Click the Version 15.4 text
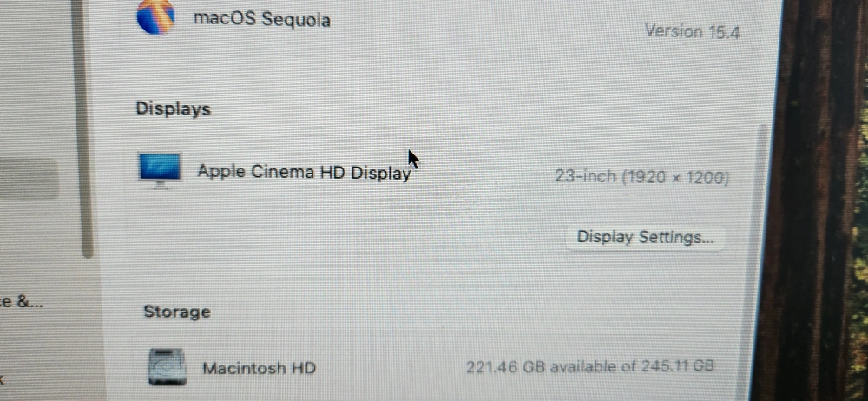The height and width of the screenshot is (401, 868). [693, 31]
